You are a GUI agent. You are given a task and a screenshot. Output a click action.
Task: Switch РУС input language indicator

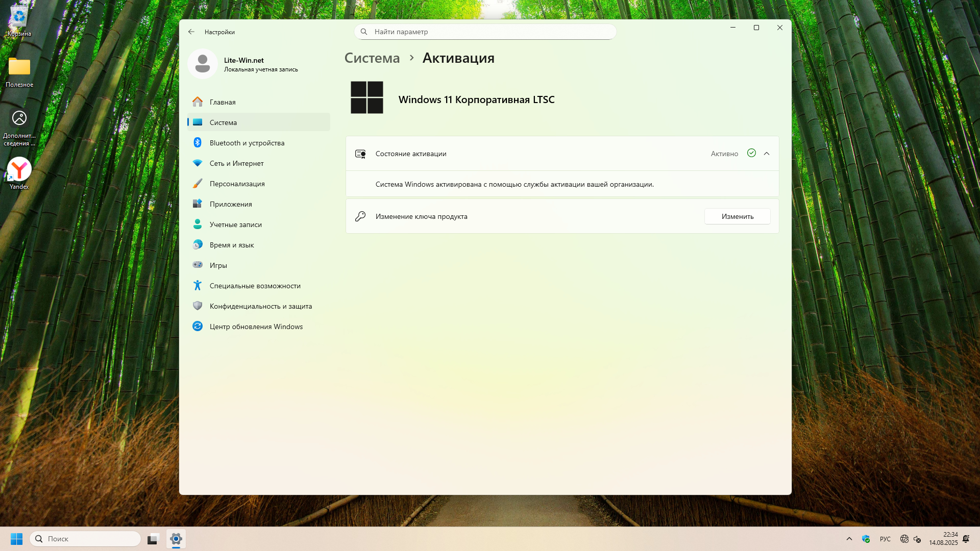click(885, 539)
